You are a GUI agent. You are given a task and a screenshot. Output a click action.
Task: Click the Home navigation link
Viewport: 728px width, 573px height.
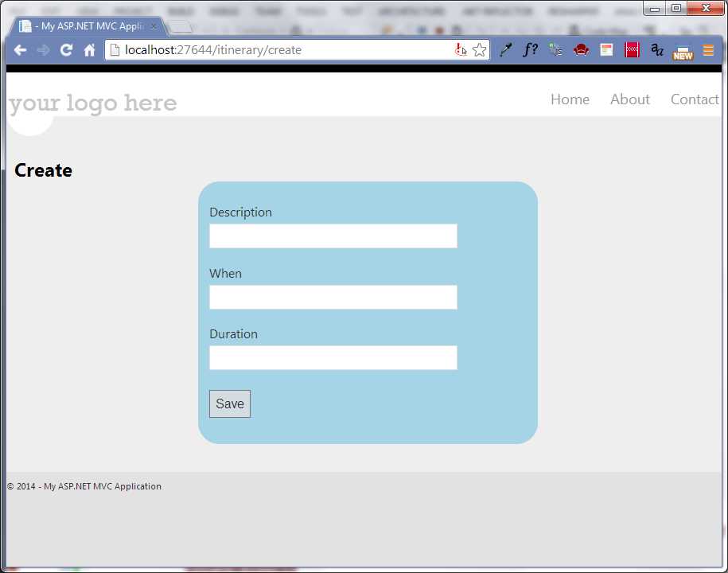click(x=570, y=99)
